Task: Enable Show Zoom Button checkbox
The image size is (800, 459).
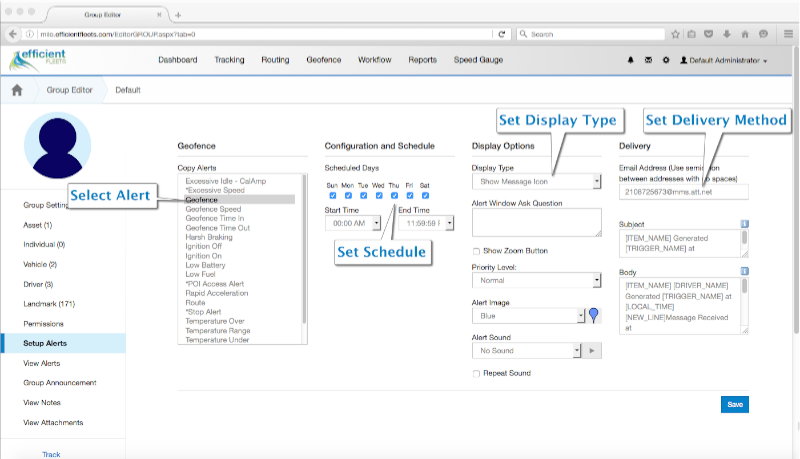Action: click(x=476, y=251)
